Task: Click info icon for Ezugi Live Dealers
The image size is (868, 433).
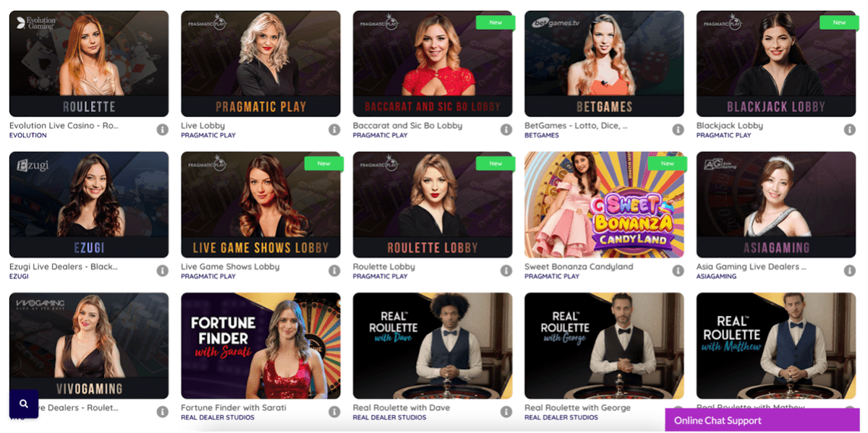Action: click(163, 270)
